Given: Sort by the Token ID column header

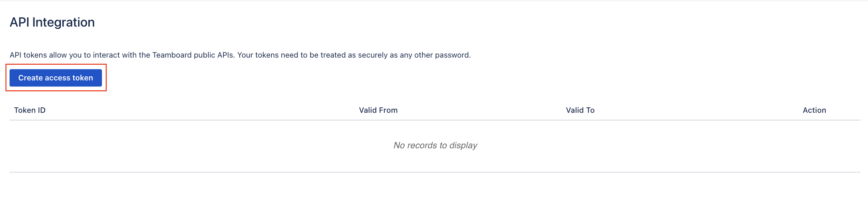Looking at the screenshot, I should [x=30, y=110].
